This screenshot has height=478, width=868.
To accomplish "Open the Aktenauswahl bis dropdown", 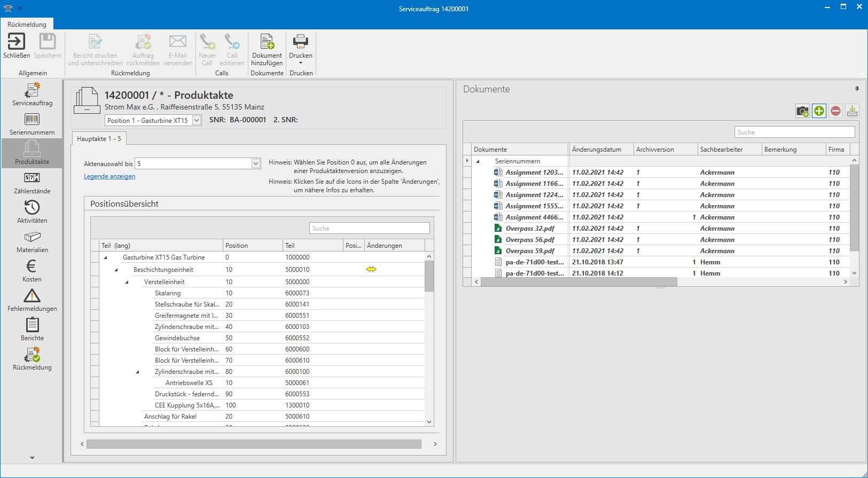I will [255, 164].
